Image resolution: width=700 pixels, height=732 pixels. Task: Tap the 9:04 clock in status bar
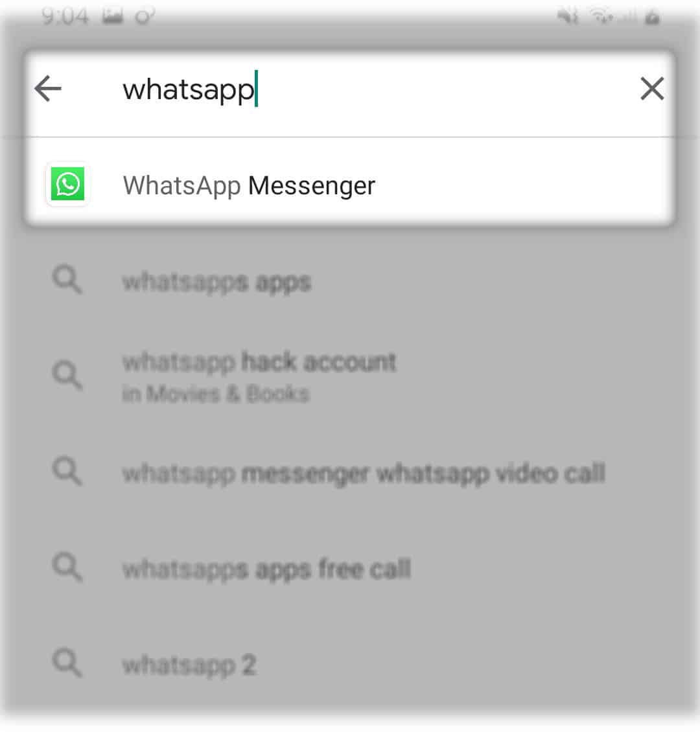point(64,17)
